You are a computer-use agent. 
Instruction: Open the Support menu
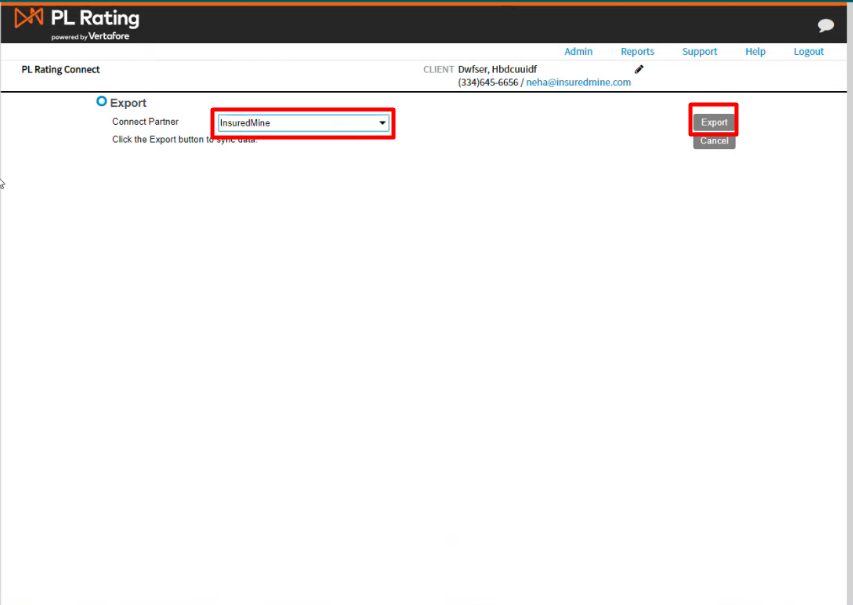click(700, 52)
